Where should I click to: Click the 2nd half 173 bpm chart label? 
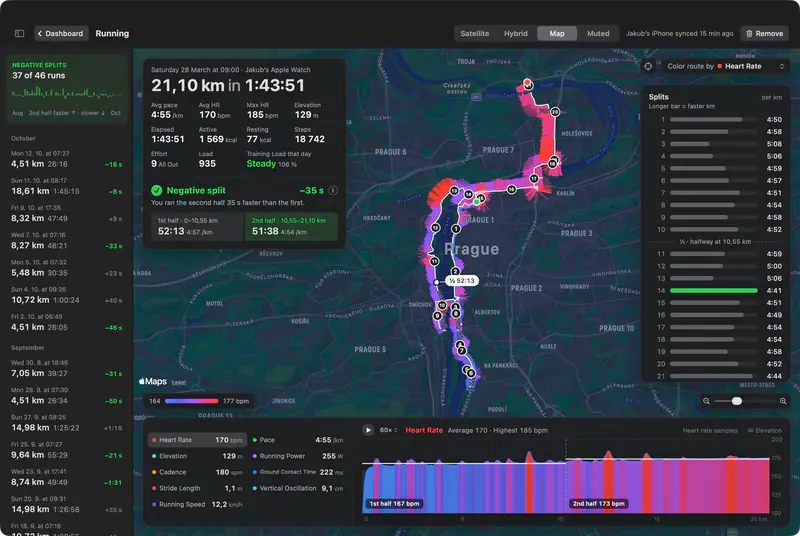pyautogui.click(x=598, y=503)
